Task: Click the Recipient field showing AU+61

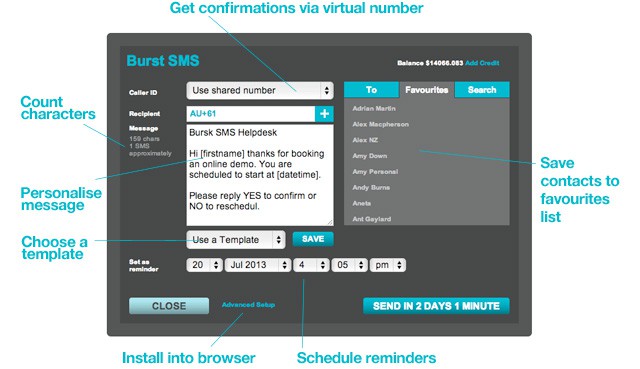Action: pos(251,114)
